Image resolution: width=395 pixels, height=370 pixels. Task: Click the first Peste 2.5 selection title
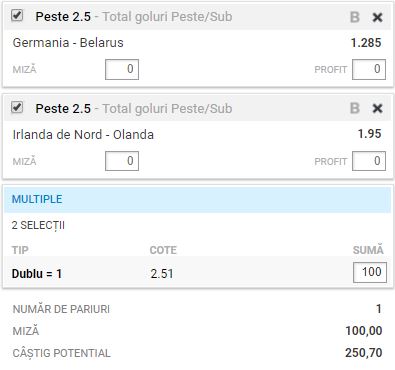63,17
